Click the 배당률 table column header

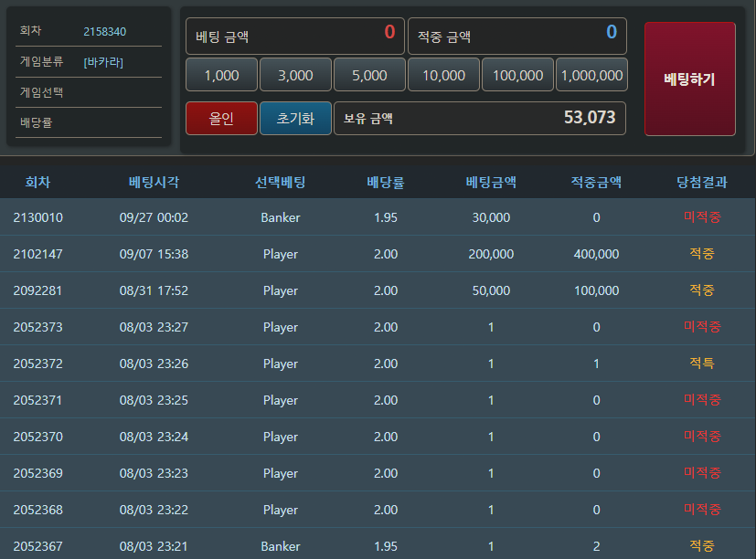click(x=386, y=182)
